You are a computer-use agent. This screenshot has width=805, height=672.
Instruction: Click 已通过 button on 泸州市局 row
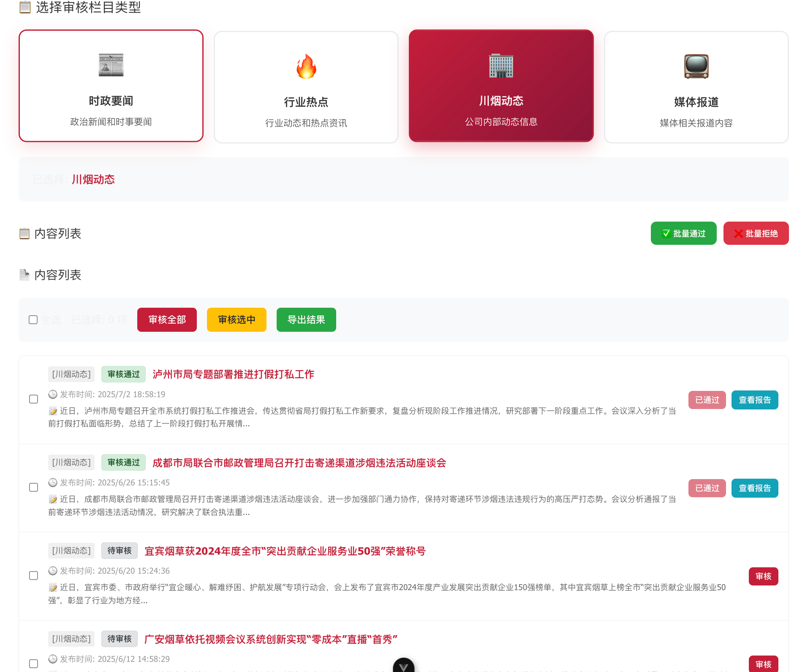[707, 400]
